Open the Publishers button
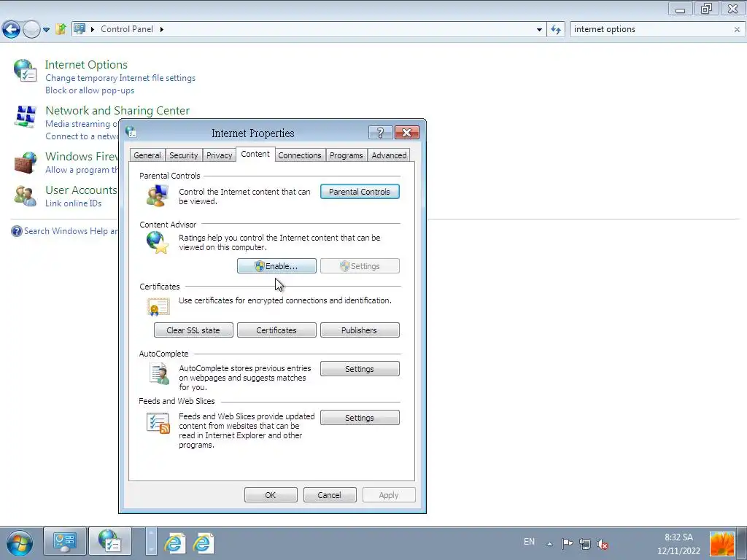747x560 pixels. [x=360, y=330]
